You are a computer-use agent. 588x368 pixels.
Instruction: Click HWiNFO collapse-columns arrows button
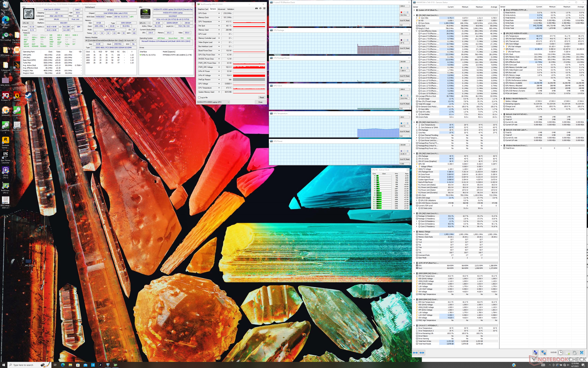422,353
